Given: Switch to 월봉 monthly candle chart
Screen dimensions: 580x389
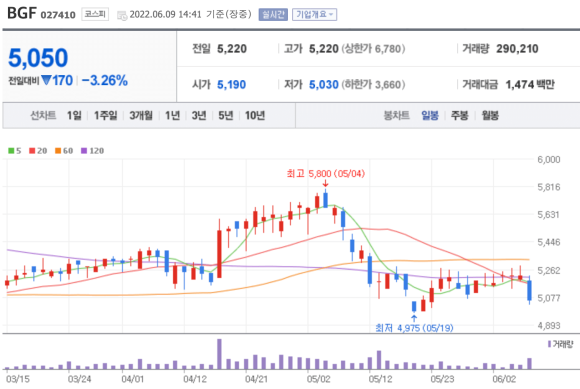Looking at the screenshot, I should point(490,115).
